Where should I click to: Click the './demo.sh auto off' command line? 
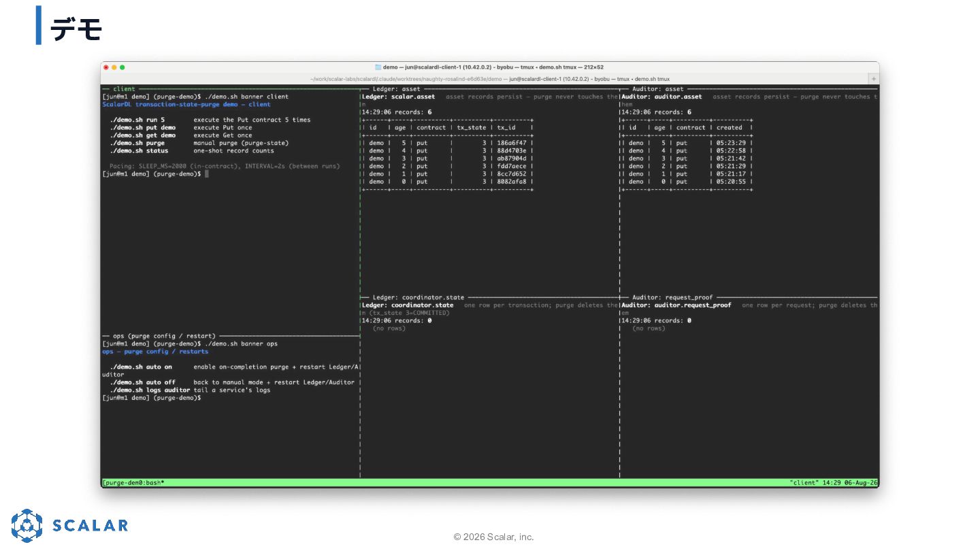click(232, 382)
